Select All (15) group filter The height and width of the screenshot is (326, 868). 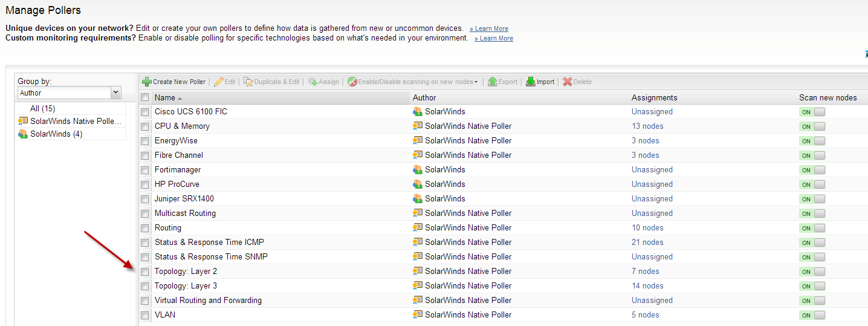coord(43,108)
